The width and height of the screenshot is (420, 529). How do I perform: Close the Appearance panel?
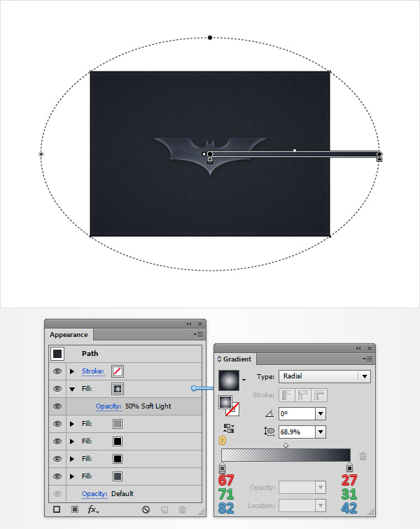click(200, 324)
